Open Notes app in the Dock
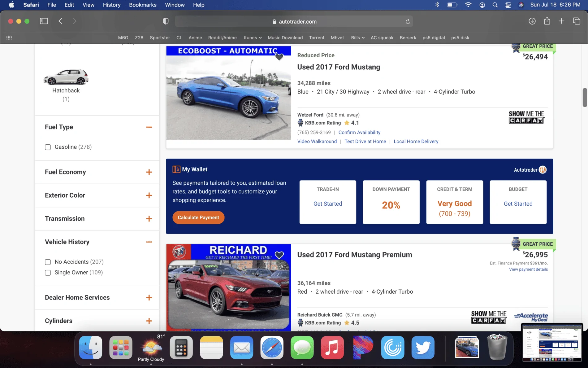The width and height of the screenshot is (588, 368). click(211, 347)
